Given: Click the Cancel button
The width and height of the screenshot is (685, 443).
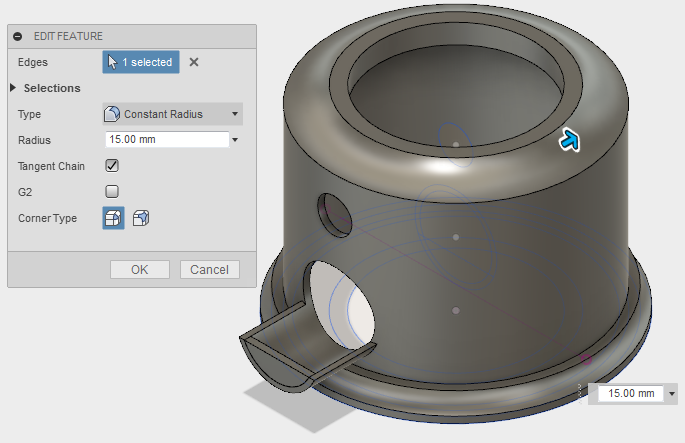Looking at the screenshot, I should pos(210,270).
